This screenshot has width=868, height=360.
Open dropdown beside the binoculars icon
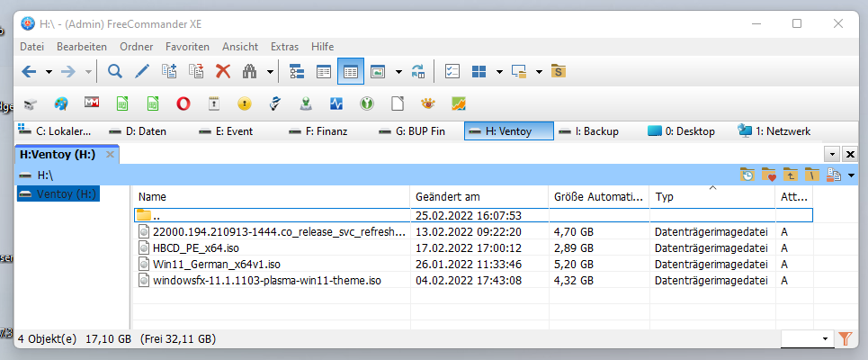click(x=270, y=72)
